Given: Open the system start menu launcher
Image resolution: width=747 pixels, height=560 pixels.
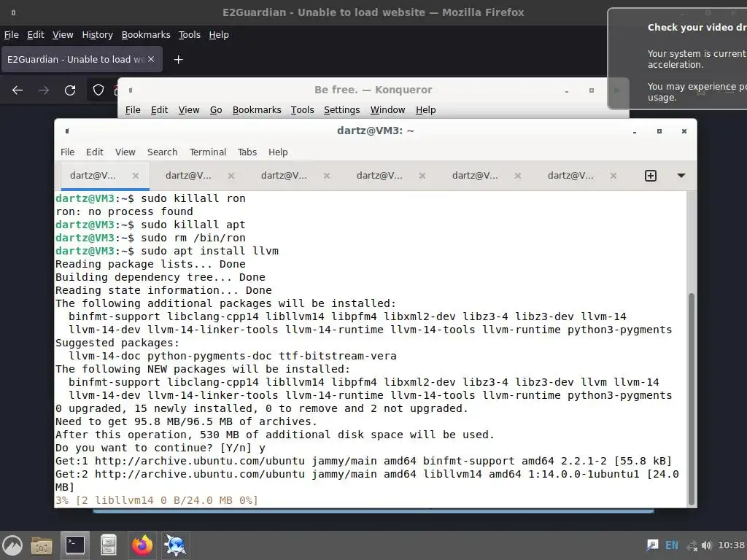Looking at the screenshot, I should (x=12, y=545).
